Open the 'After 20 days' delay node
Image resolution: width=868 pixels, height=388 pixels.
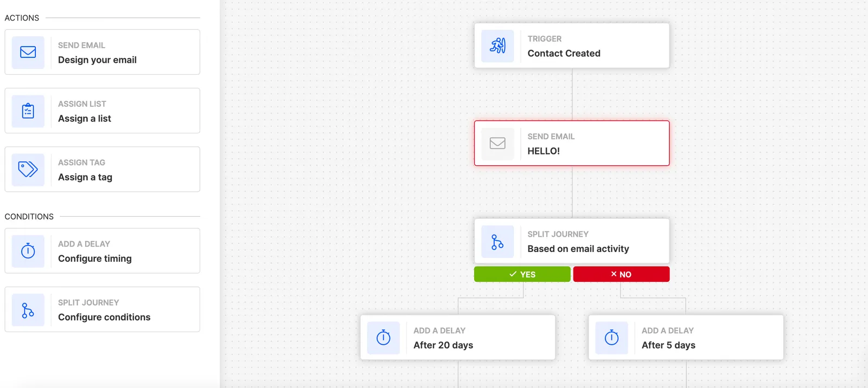458,337
